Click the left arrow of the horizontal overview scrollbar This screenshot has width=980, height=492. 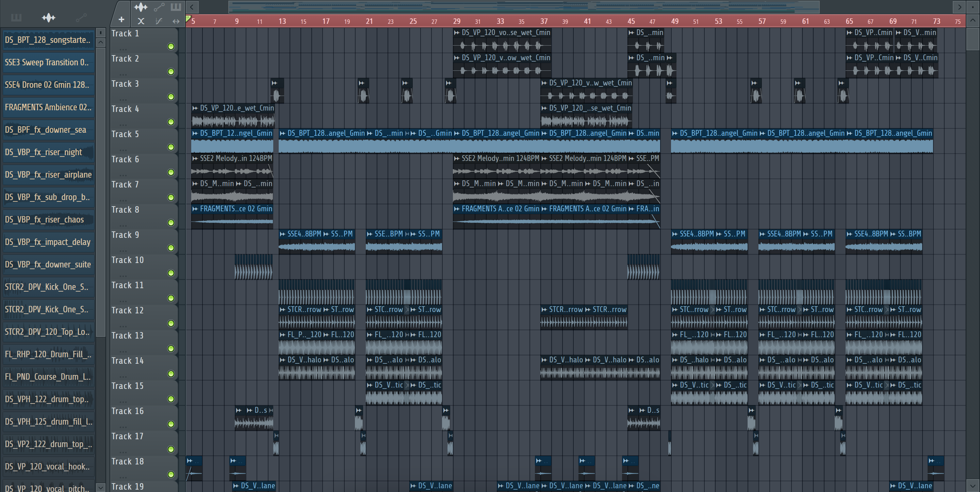(x=192, y=7)
